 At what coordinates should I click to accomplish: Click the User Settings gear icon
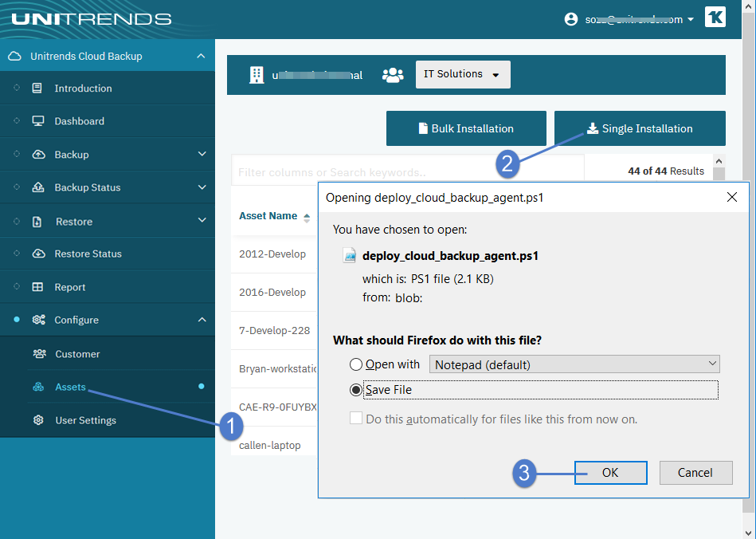pos(38,420)
